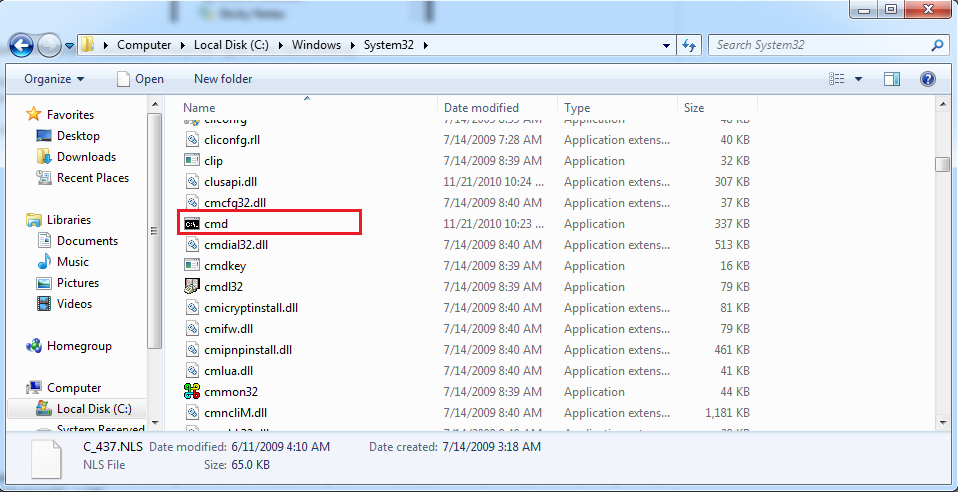Click the Help question mark icon
The image size is (958, 492).
(x=927, y=79)
